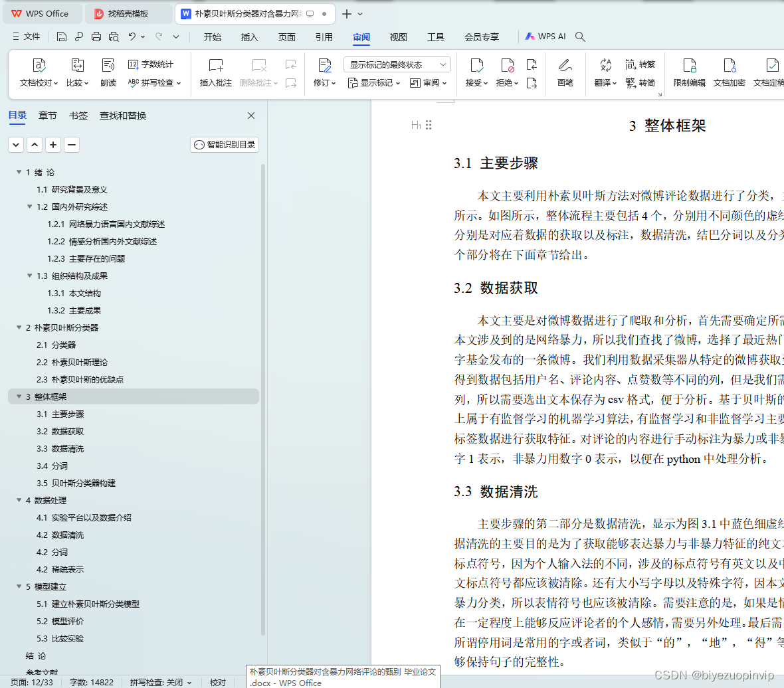This screenshot has width=784, height=688.
Task: Click the 智能识别目录 button
Action: [x=224, y=144]
